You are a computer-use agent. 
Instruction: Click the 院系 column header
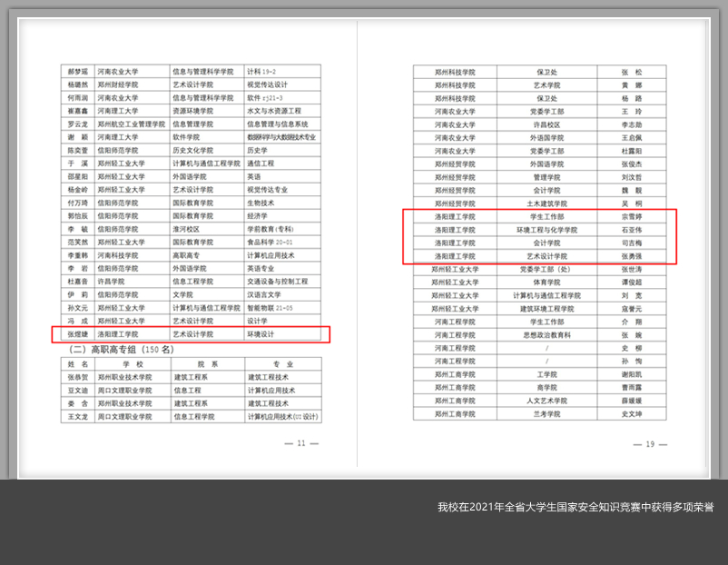(208, 362)
